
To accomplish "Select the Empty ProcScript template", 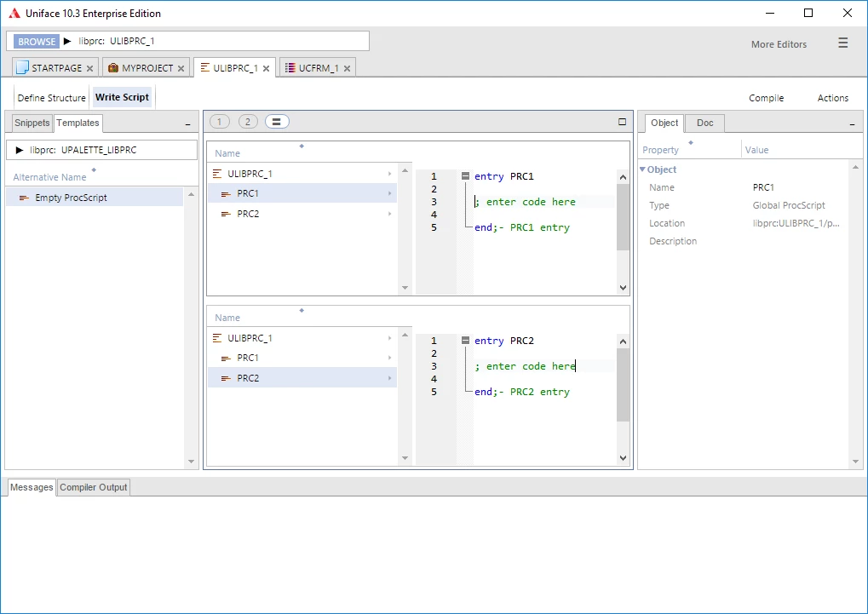I will click(95, 198).
